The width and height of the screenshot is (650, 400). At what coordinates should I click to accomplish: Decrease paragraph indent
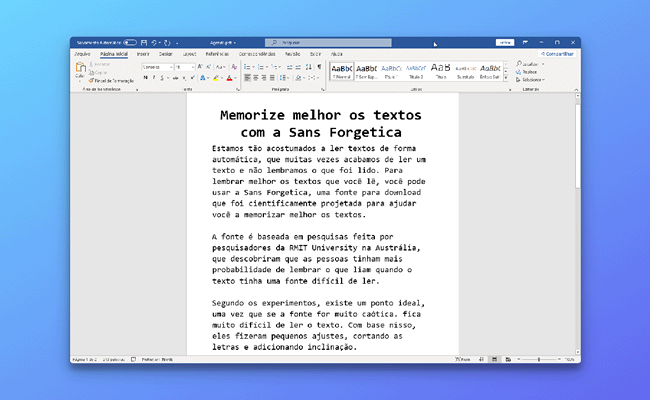(289, 67)
